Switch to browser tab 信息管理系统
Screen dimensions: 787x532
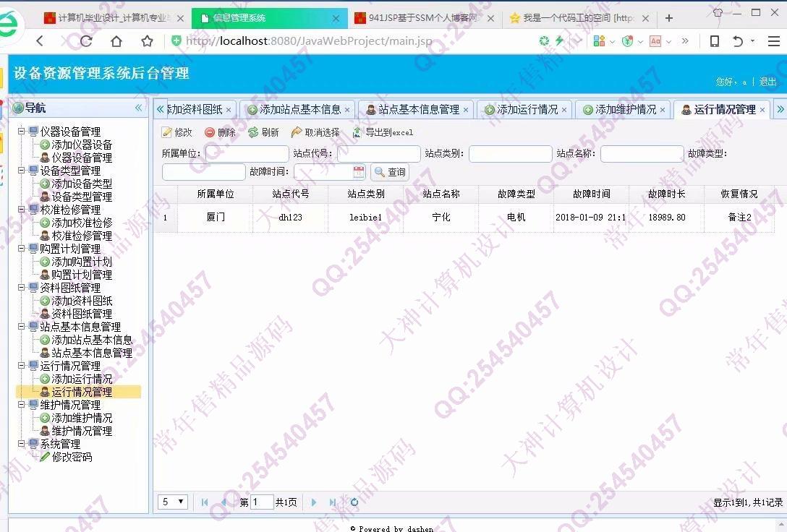[x=269, y=18]
